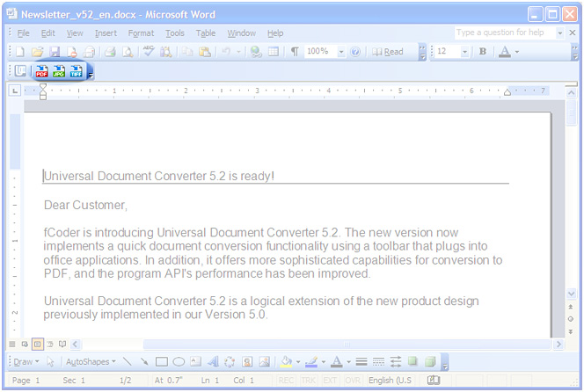
Task: Open the Tools menu
Action: [175, 33]
